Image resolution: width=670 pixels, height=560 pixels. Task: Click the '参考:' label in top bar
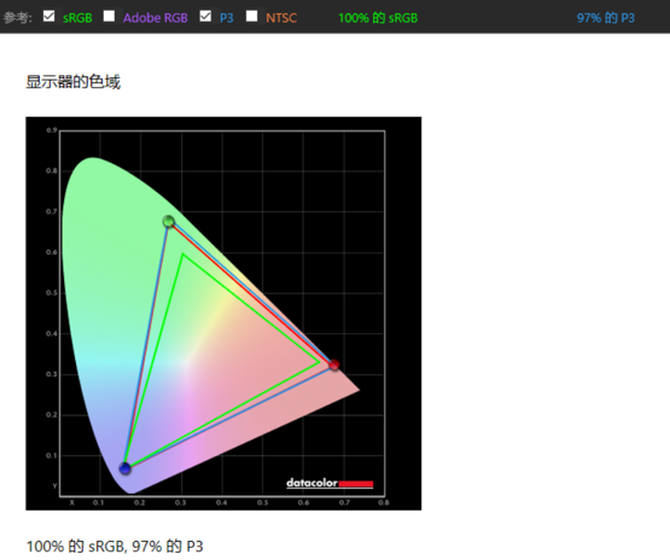click(x=18, y=18)
